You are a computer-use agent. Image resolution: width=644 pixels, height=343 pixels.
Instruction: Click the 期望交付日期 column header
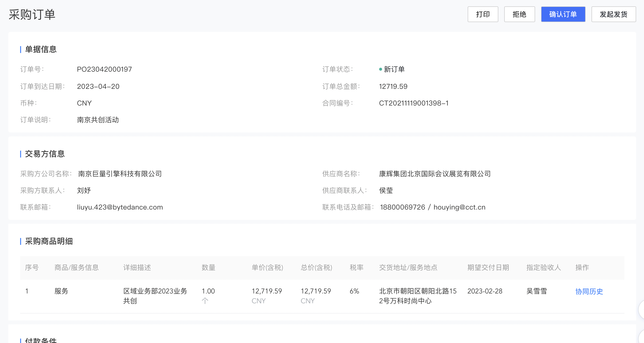pos(488,267)
